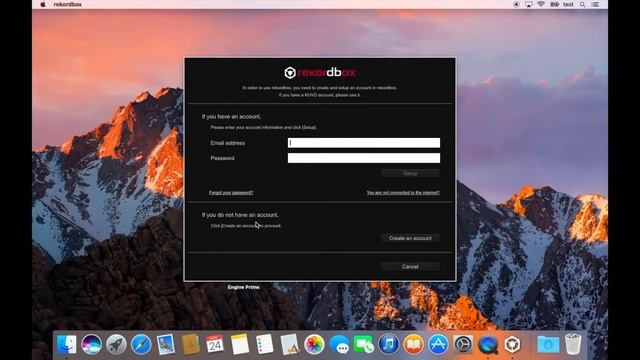This screenshot has width=640, height=360.
Task: Open Launchpad from the Dock
Action: [x=116, y=344]
